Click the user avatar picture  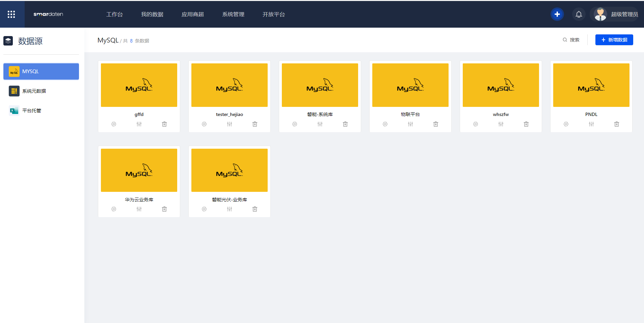coord(600,14)
